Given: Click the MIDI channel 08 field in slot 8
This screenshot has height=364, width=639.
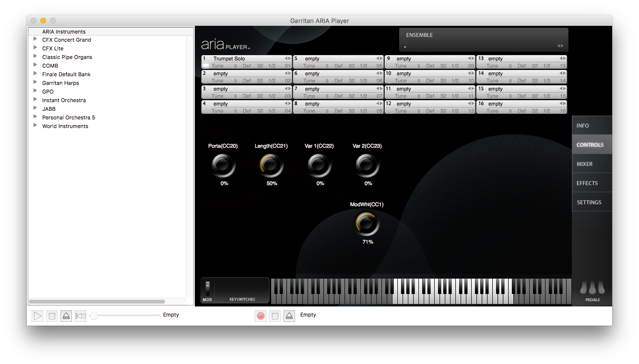Looking at the screenshot, I should point(379,111).
